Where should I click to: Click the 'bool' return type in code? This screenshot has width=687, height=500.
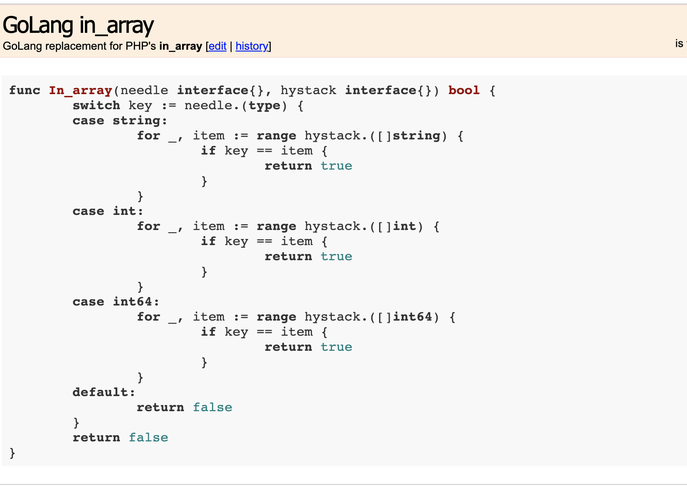click(x=464, y=90)
